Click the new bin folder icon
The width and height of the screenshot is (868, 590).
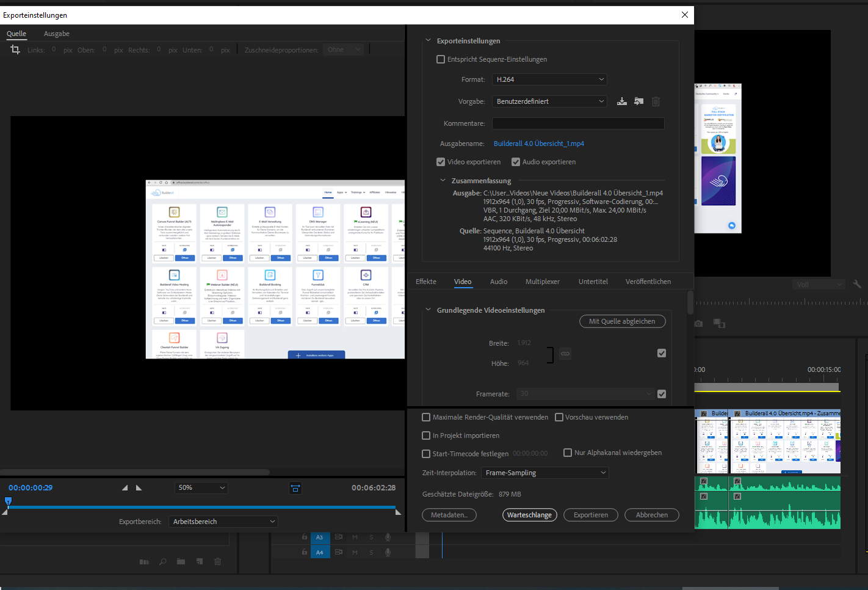[181, 561]
